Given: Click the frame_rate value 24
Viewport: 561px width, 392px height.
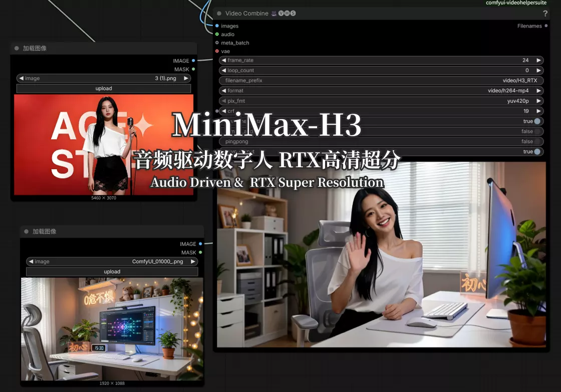Looking at the screenshot, I should click(x=525, y=60).
